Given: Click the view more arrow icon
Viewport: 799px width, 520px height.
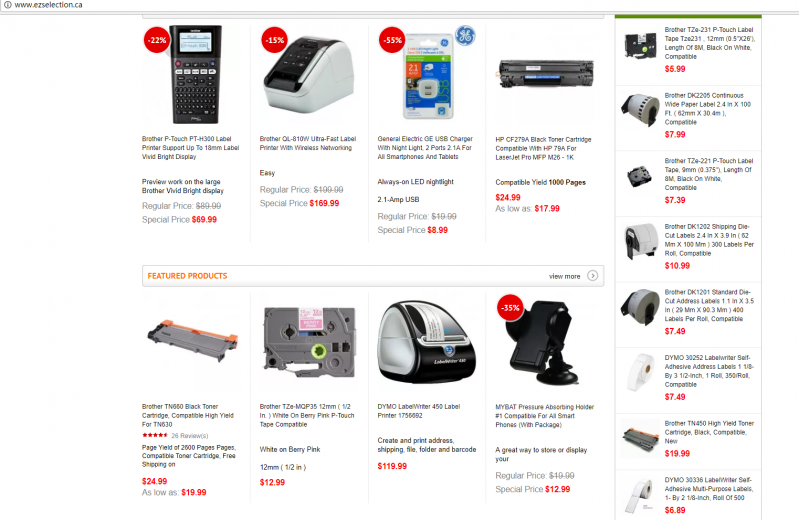Looking at the screenshot, I should coord(592,276).
